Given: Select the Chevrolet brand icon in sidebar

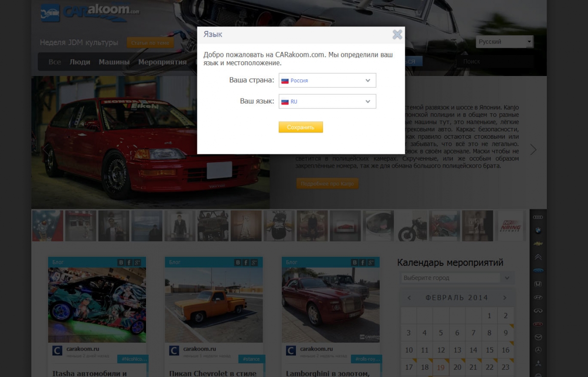Looking at the screenshot, I should 538,244.
